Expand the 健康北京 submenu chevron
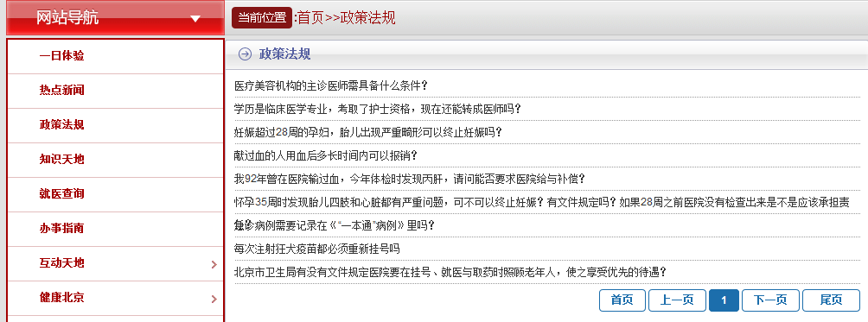 tap(214, 300)
